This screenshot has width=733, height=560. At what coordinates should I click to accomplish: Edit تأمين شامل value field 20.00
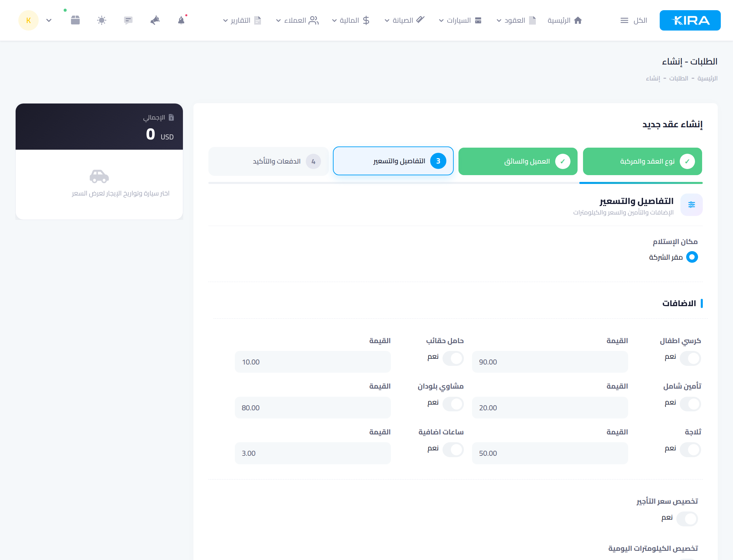tap(550, 408)
